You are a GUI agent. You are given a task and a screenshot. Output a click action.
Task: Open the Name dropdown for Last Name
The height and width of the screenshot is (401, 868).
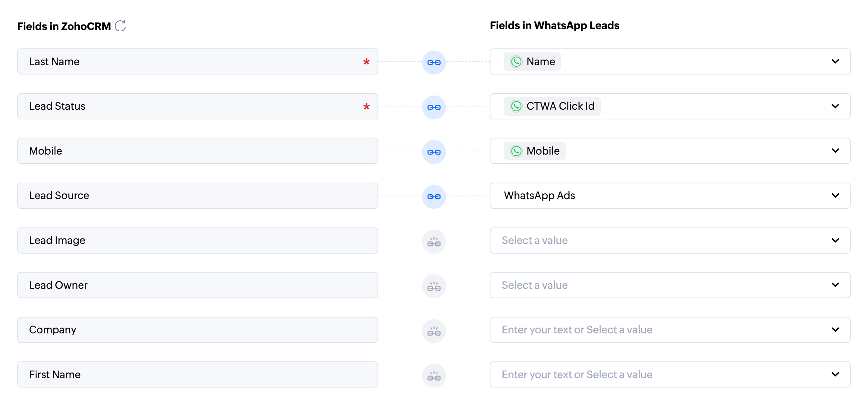[x=835, y=62]
